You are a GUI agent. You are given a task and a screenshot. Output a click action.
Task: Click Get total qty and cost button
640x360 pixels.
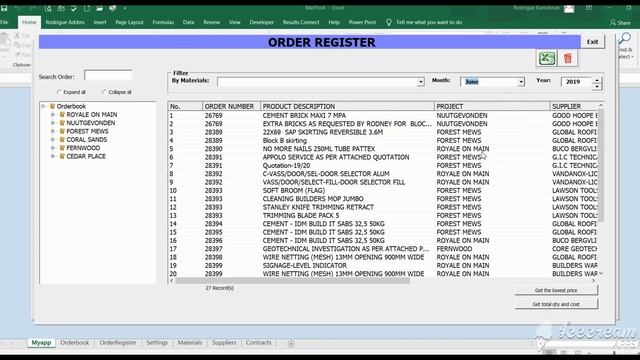556,304
